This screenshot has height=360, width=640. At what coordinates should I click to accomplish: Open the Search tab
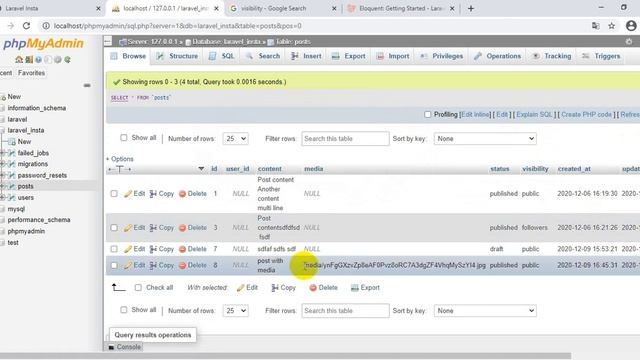263,56
